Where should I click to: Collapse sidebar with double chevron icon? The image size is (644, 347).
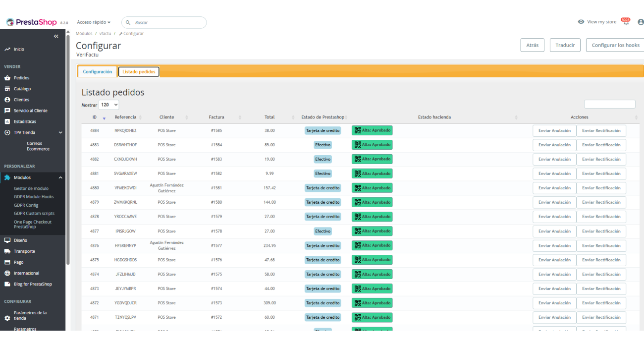pyautogui.click(x=56, y=36)
